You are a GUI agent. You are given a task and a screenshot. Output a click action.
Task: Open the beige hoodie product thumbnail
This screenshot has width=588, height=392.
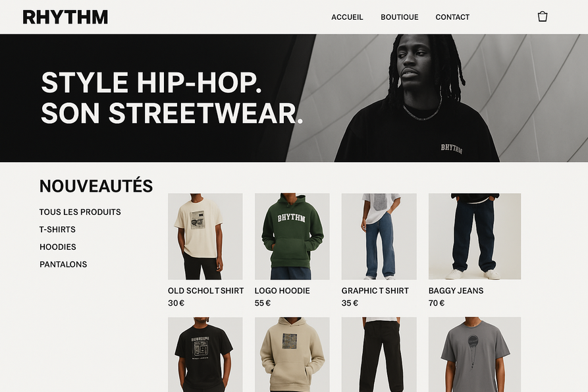pos(292,354)
